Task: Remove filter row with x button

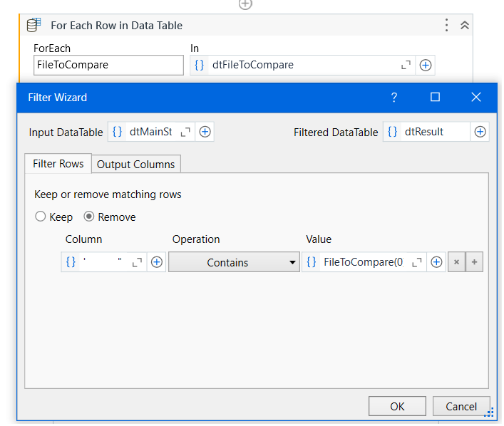Action: [456, 262]
